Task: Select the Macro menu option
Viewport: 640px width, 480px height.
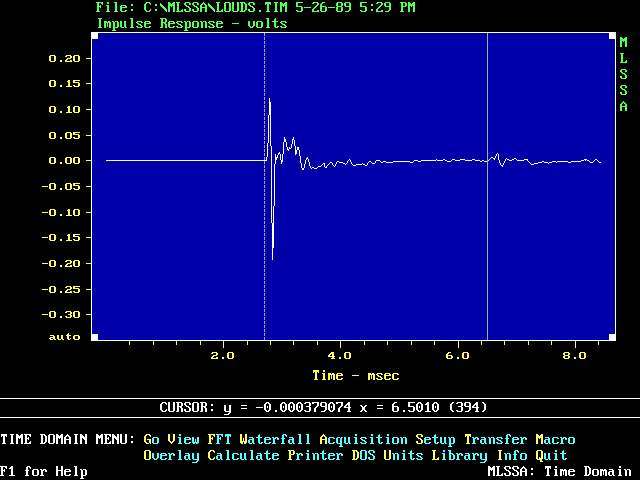Action: pyautogui.click(x=556, y=440)
